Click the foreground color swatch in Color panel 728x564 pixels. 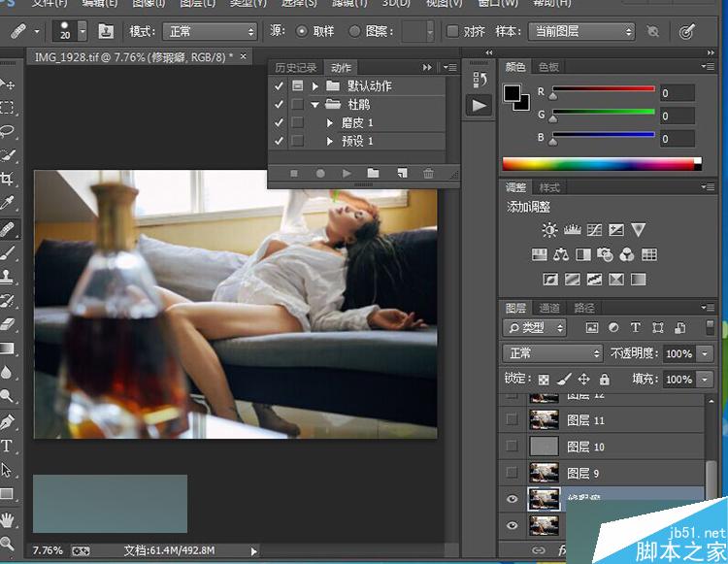[x=512, y=92]
